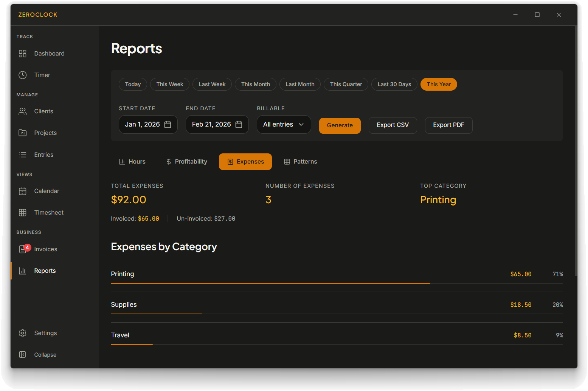Expand the Billable All entries dropdown
588x391 pixels.
click(x=284, y=125)
